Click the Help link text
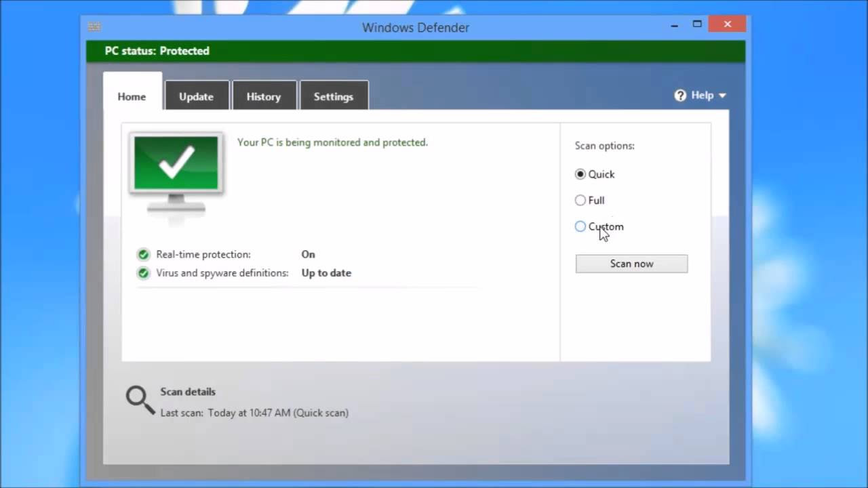This screenshot has width=868, height=488. tap(702, 96)
